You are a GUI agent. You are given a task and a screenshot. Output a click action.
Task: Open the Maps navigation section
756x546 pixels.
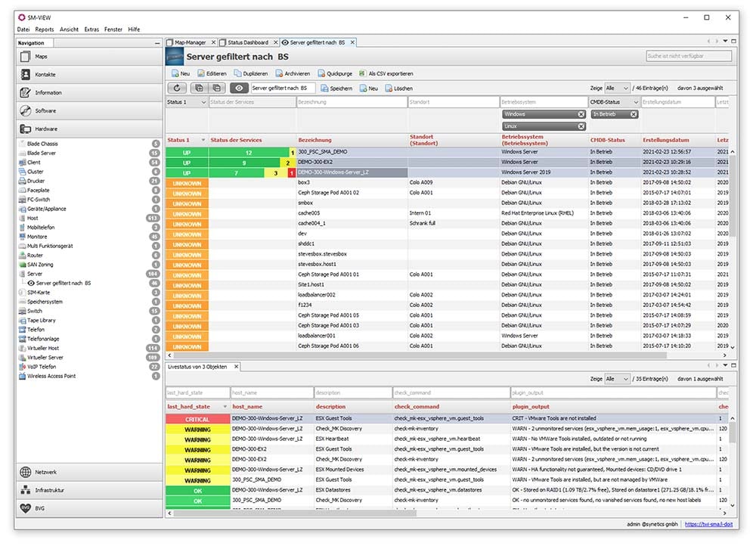tap(89, 57)
